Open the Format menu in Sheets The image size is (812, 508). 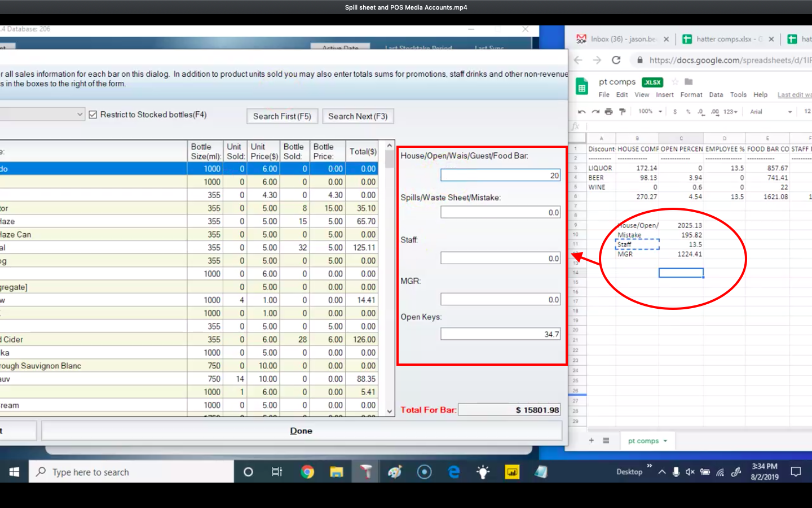(691, 95)
